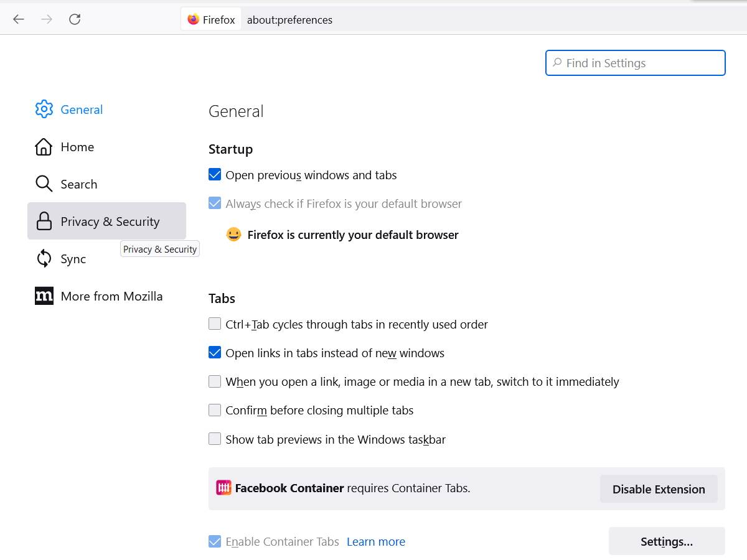
Task: Click the Disable Extension button
Action: click(659, 489)
